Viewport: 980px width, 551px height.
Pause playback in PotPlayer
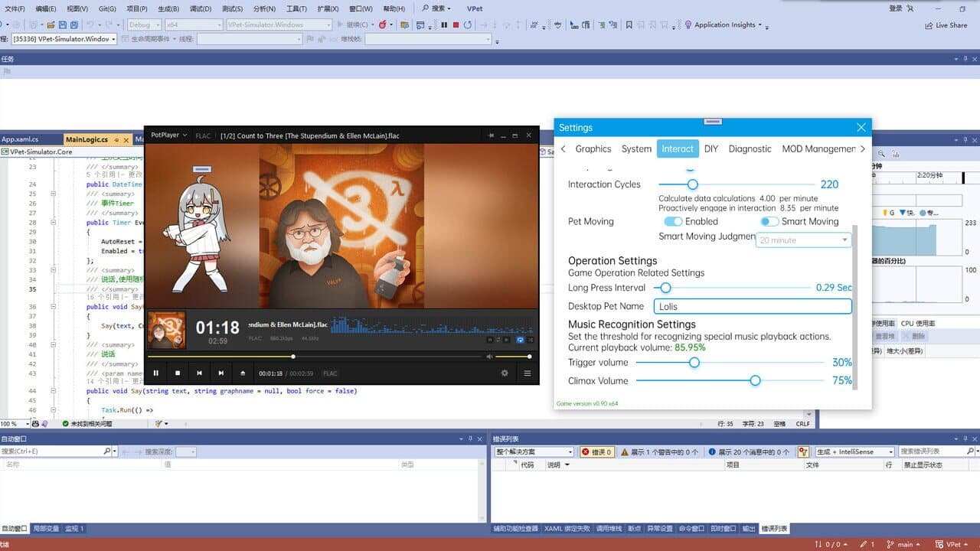(156, 373)
